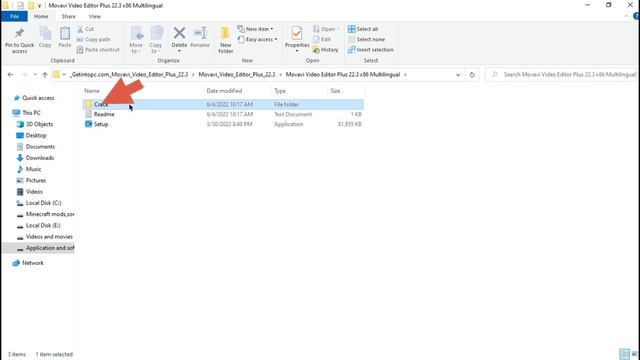The width and height of the screenshot is (640, 360).
Task: Switch to the Share ribbon tab
Action: (x=69, y=16)
